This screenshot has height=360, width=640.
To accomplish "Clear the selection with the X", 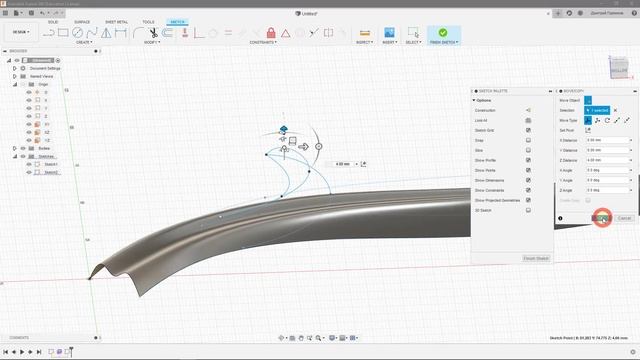I will [616, 110].
